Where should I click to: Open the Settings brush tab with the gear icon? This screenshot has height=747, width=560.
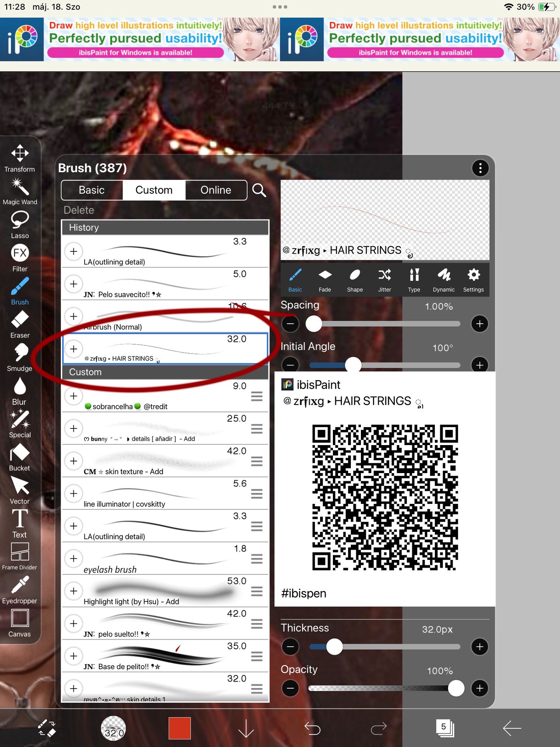click(x=473, y=280)
